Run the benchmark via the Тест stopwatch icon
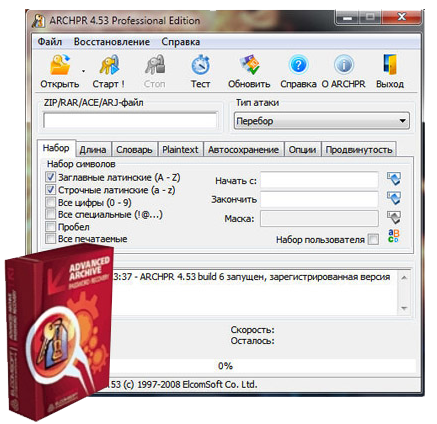Screen dimensions: 437x424 (x=200, y=65)
